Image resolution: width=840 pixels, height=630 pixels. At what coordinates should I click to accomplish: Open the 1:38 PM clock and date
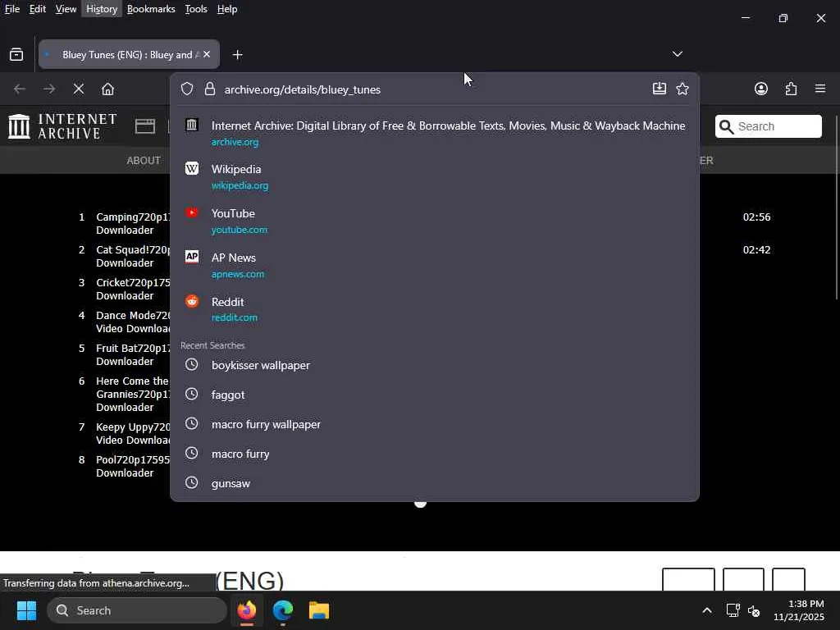tap(799, 610)
